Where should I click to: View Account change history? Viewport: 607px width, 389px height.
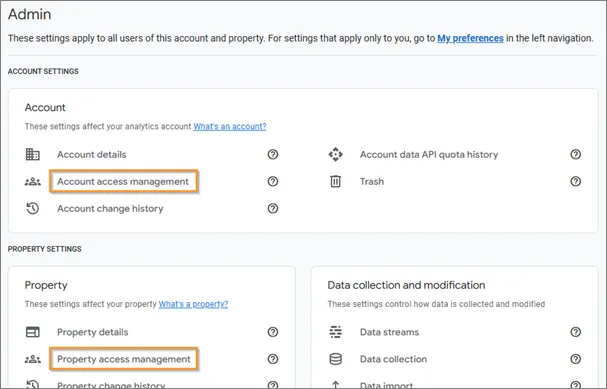(x=110, y=209)
